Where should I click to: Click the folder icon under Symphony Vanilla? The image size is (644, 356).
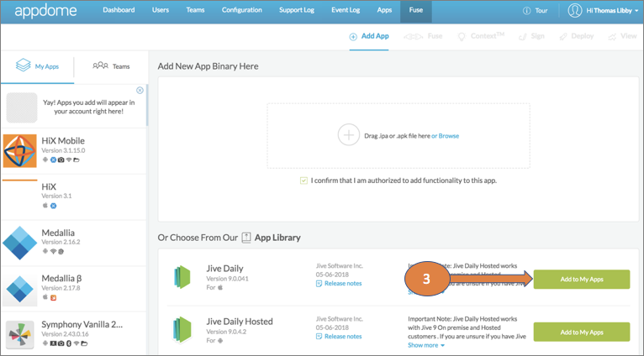point(84,343)
